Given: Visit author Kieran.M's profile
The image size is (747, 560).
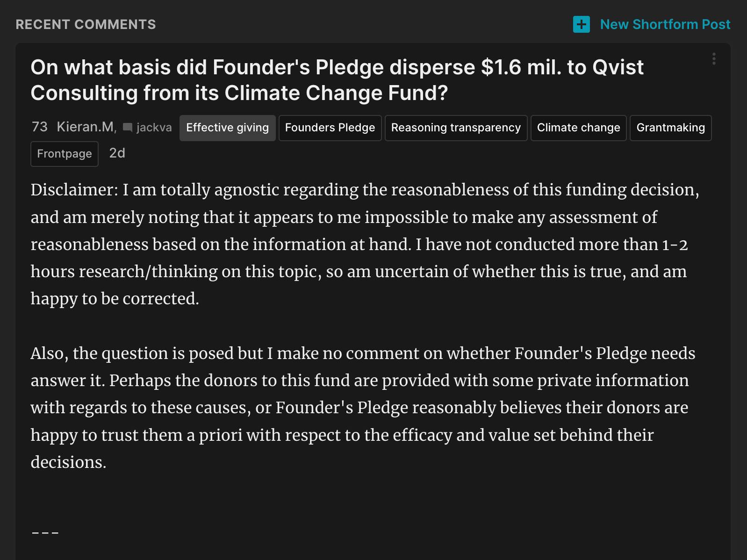Looking at the screenshot, I should coord(85,127).
